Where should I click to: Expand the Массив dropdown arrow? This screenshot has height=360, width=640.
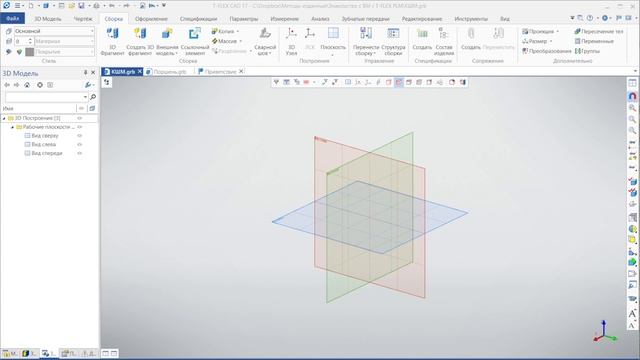pyautogui.click(x=240, y=41)
